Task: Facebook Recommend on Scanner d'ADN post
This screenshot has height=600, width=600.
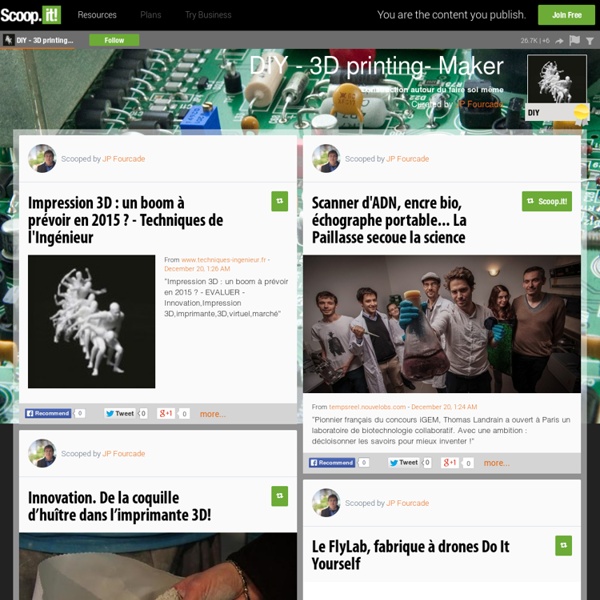Action: point(332,463)
